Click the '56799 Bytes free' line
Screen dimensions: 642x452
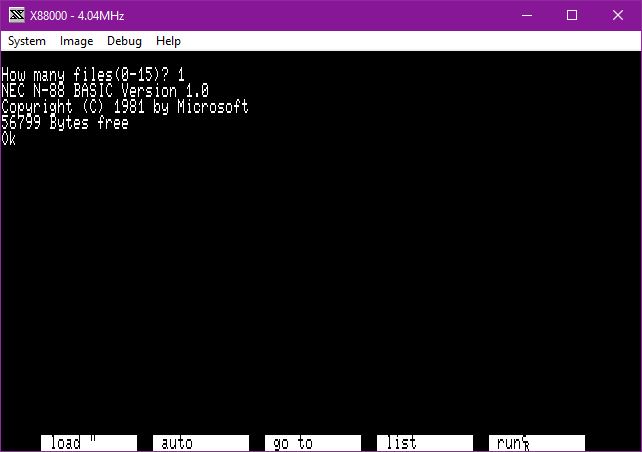coord(65,123)
